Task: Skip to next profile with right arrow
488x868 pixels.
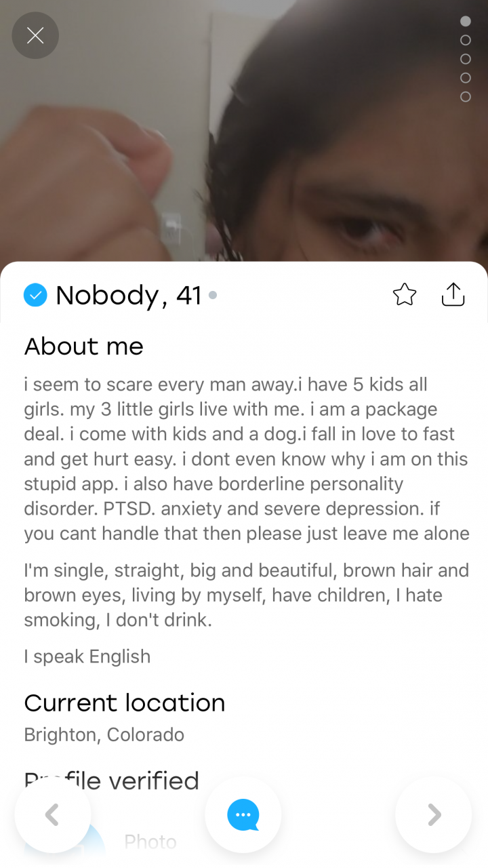Action: point(434,814)
